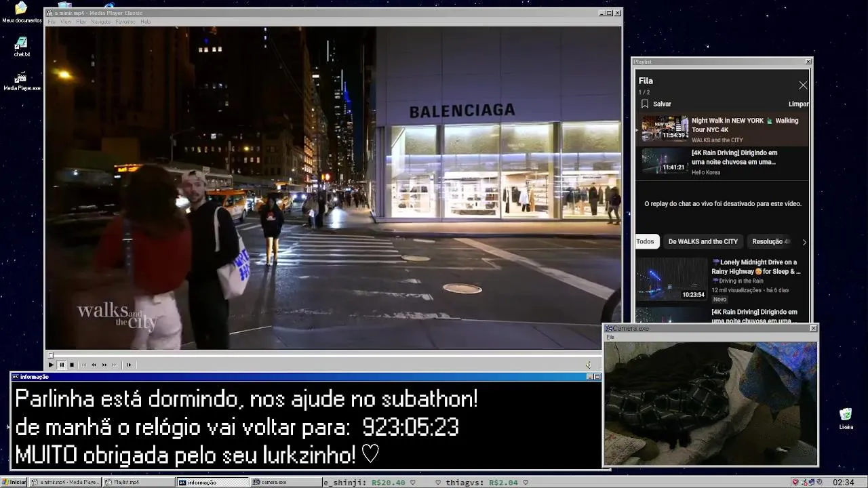
Task: Open the Lixeira recycle bin icon
Action: tap(846, 419)
